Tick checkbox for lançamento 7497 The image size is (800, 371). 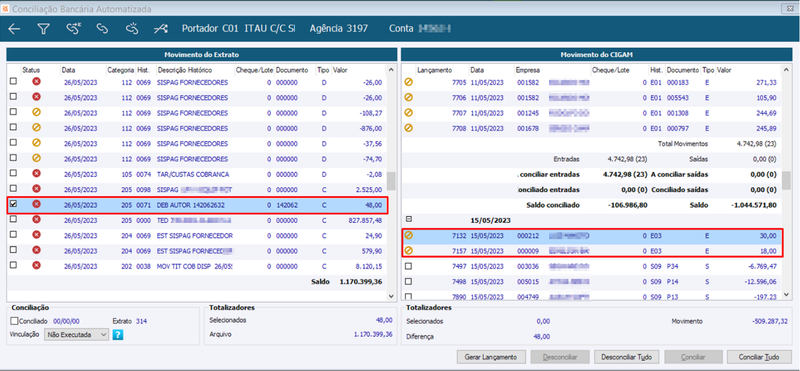pyautogui.click(x=408, y=266)
